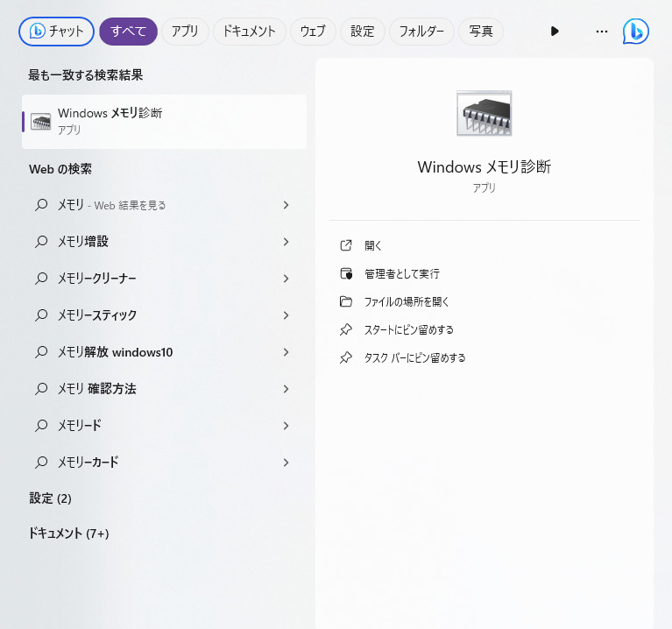Click the メモリークリーナー suggestion text
This screenshot has height=629, width=672.
point(97,279)
